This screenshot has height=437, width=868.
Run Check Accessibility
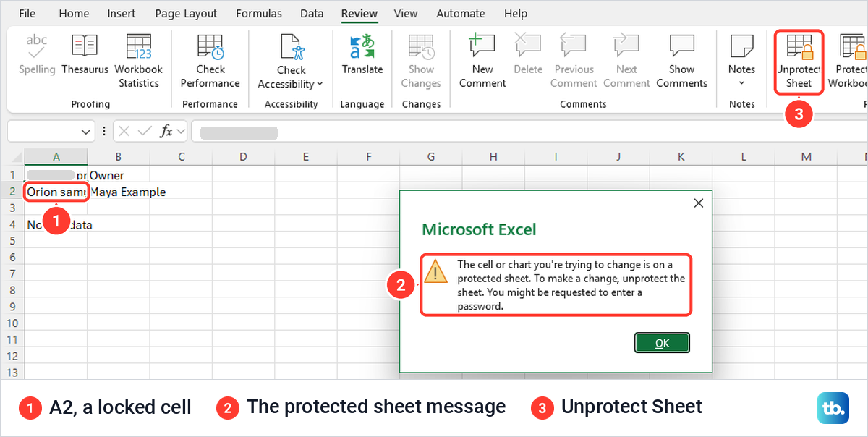coord(291,61)
